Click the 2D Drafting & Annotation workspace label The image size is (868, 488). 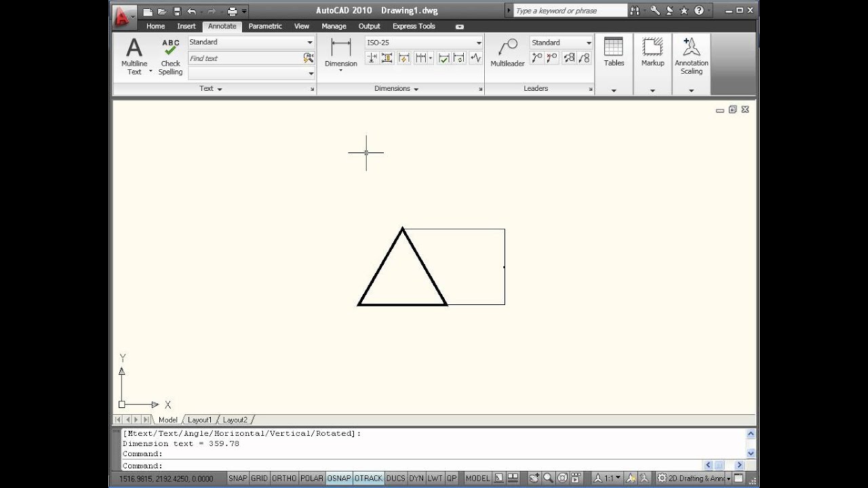pyautogui.click(x=697, y=478)
